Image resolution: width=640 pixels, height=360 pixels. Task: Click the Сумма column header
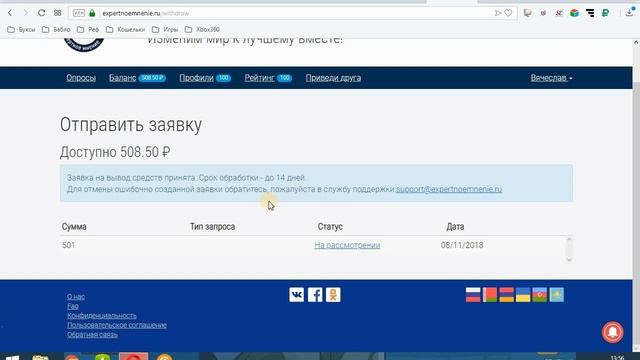[x=74, y=227]
